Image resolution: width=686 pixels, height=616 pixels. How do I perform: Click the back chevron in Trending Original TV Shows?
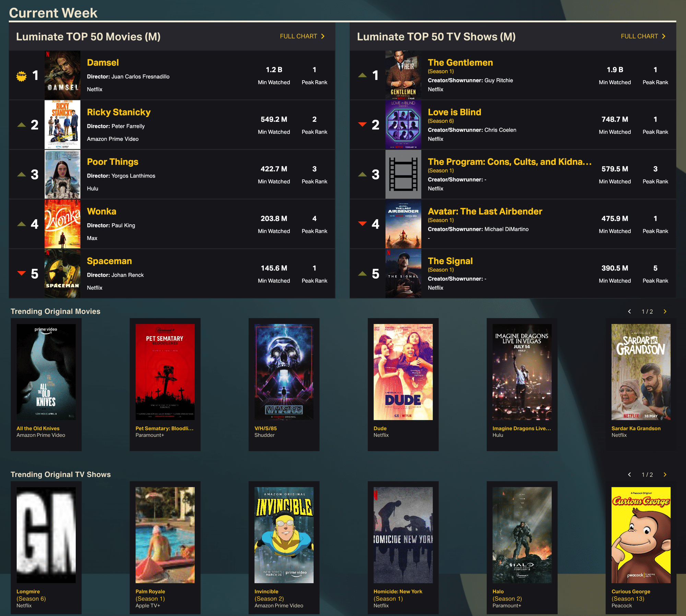[629, 474]
